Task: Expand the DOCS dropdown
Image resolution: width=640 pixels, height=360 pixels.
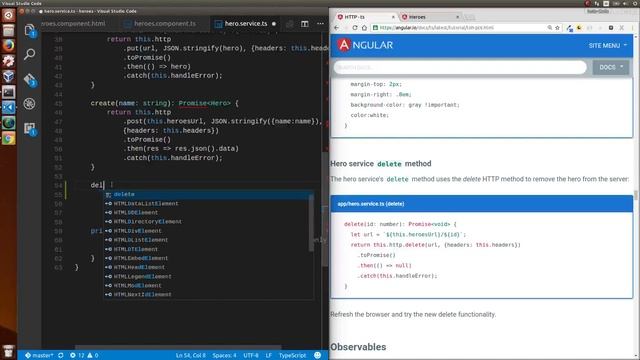Action: pos(611,67)
